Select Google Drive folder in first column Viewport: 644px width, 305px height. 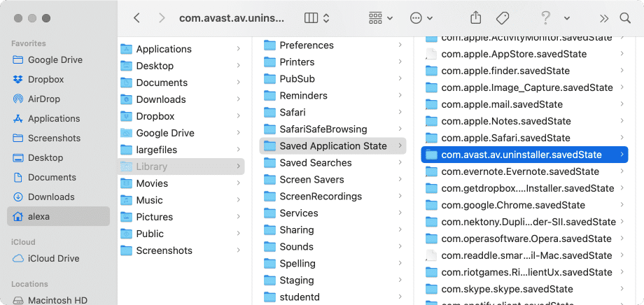tap(181, 133)
